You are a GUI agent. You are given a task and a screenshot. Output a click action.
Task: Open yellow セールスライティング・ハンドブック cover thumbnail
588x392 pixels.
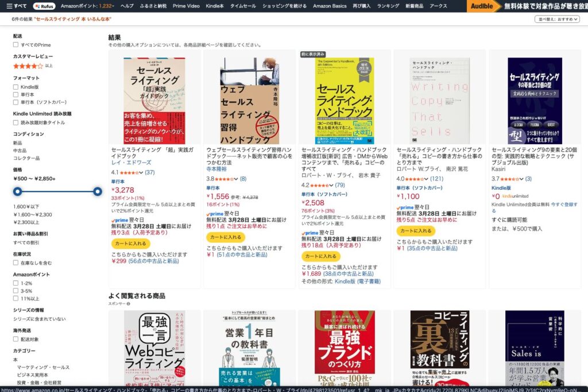pyautogui.click(x=345, y=101)
